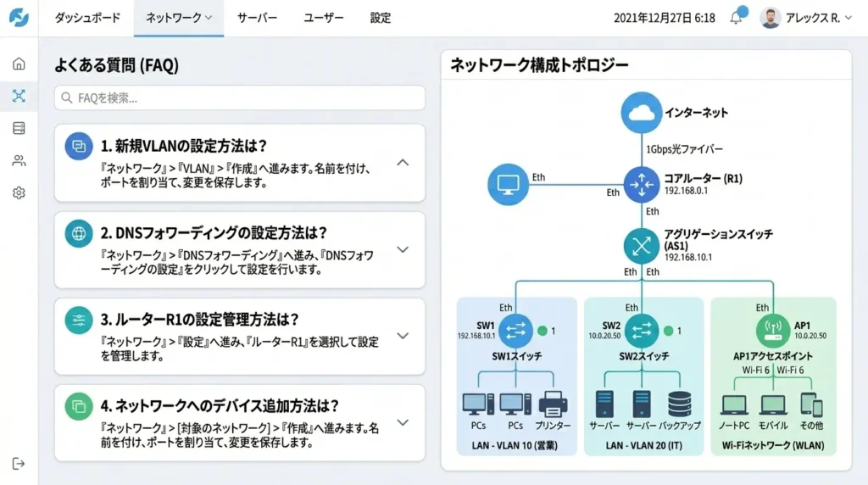Image resolution: width=868 pixels, height=485 pixels.
Task: Expand the ルーターR1 question chevron
Action: point(403,336)
